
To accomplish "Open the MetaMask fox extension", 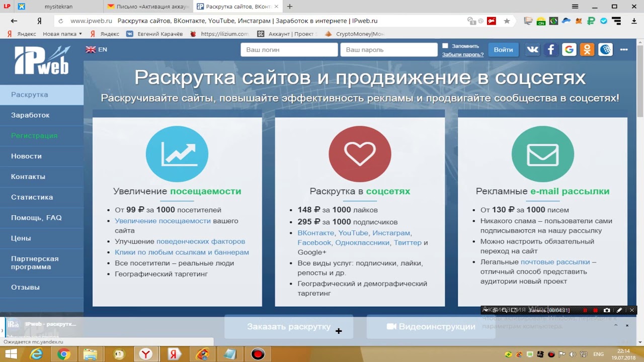I will point(579,21).
